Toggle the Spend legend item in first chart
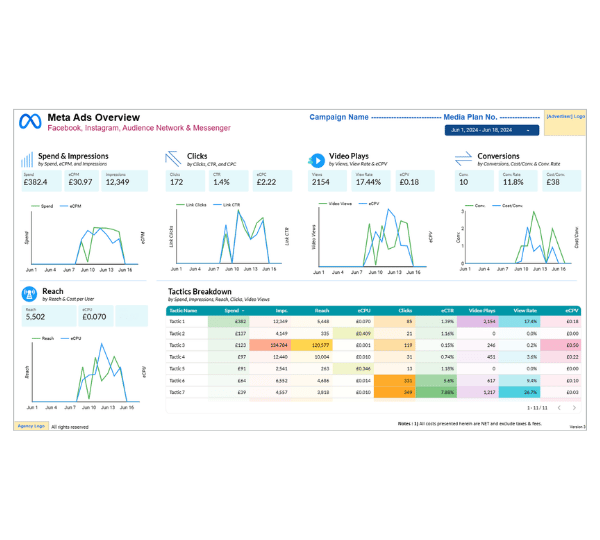 [42, 206]
